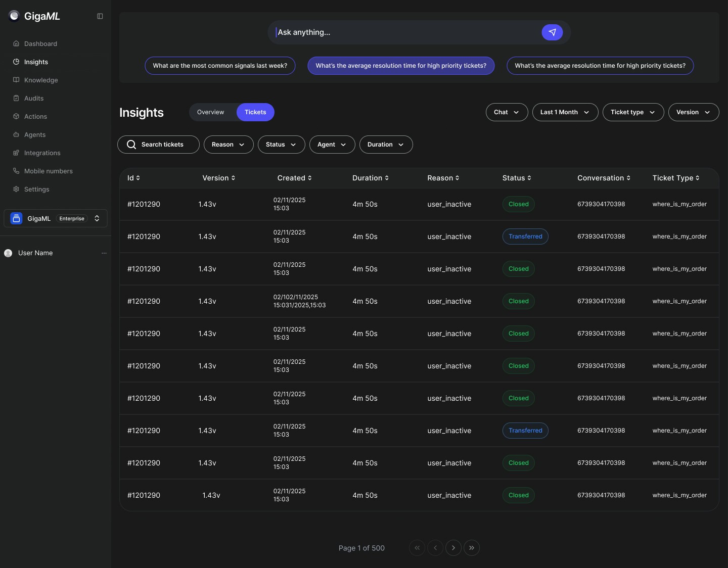Open the Ticket type dropdown
728x568 pixels.
(x=632, y=112)
